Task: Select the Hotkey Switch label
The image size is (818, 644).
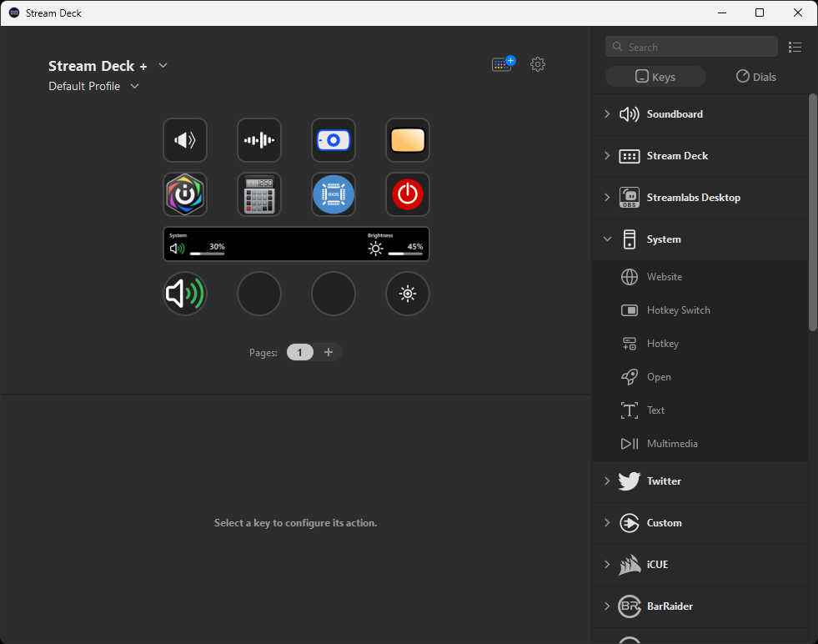Action: [678, 310]
